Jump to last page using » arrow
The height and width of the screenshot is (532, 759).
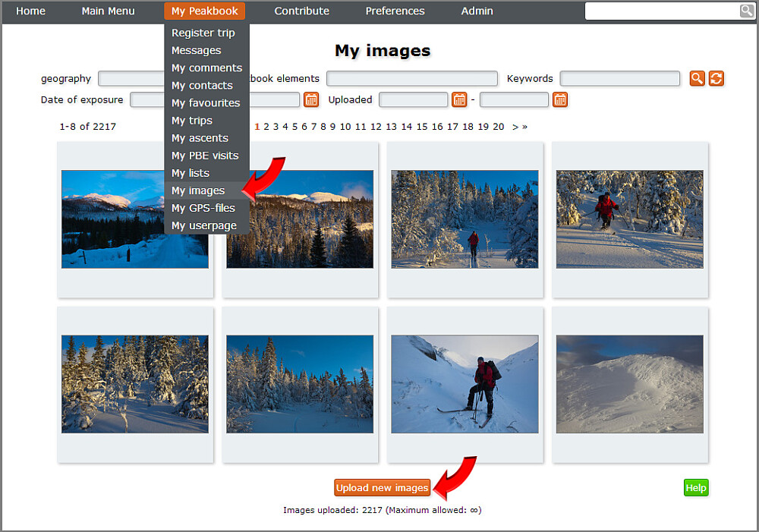[x=524, y=127]
